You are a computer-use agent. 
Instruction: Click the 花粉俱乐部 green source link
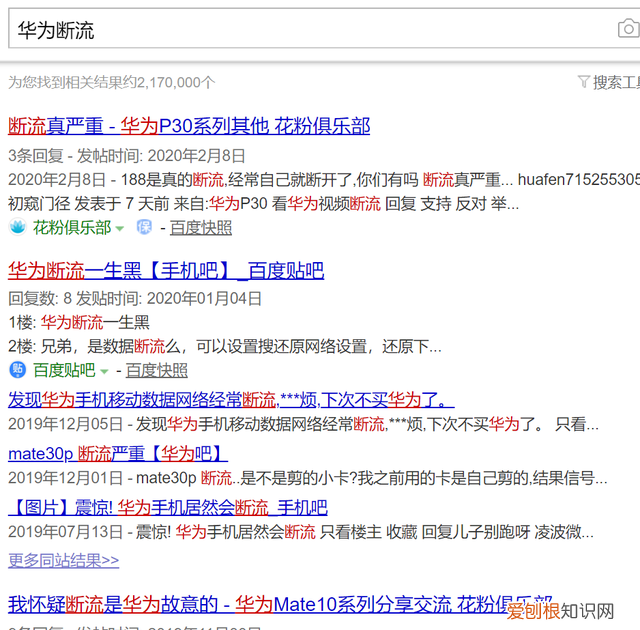[72, 227]
